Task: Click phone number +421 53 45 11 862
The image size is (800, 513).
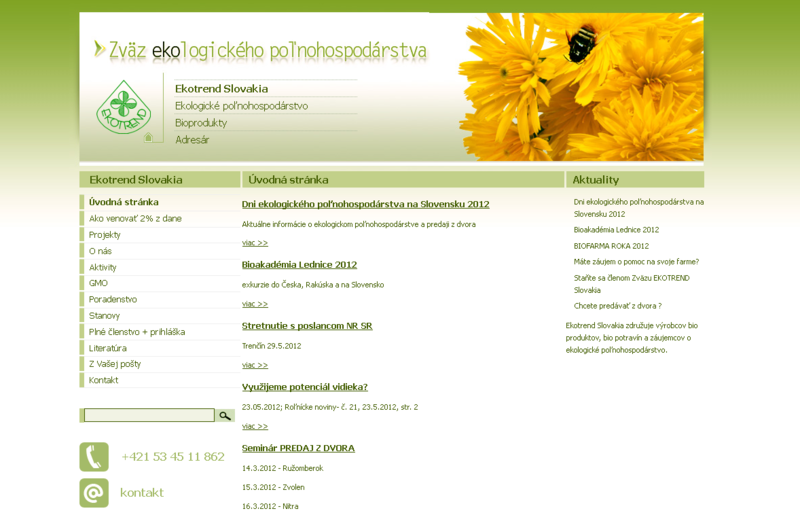Action: click(x=173, y=457)
